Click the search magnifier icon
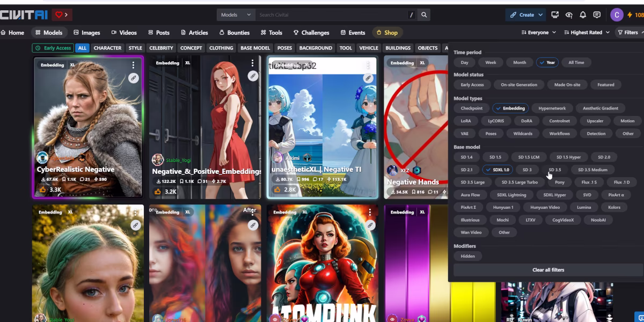Viewport: 644px width, 322px height. (x=424, y=15)
